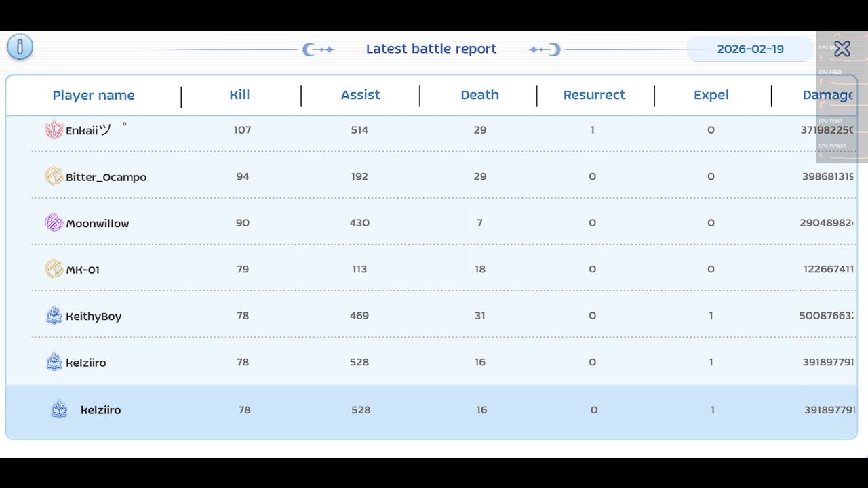Click the blue emblem beside KeithyBoy

tap(54, 315)
